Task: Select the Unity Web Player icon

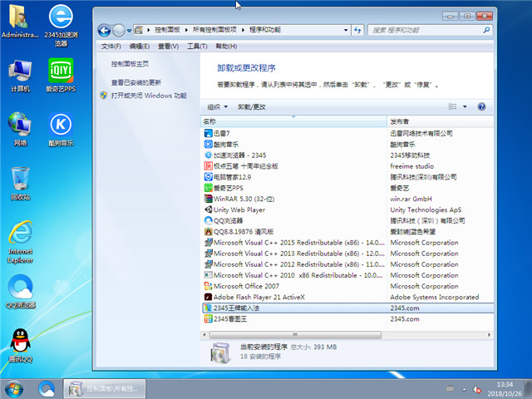Action: [208, 209]
